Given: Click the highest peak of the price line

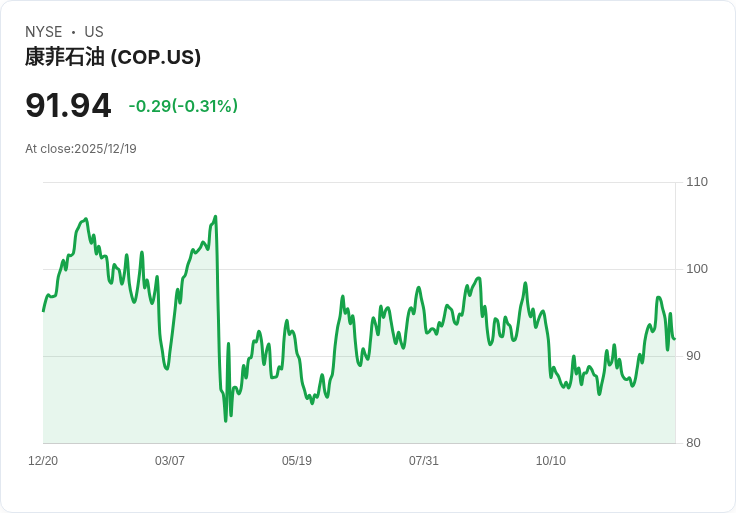Looking at the screenshot, I should click(x=215, y=216).
